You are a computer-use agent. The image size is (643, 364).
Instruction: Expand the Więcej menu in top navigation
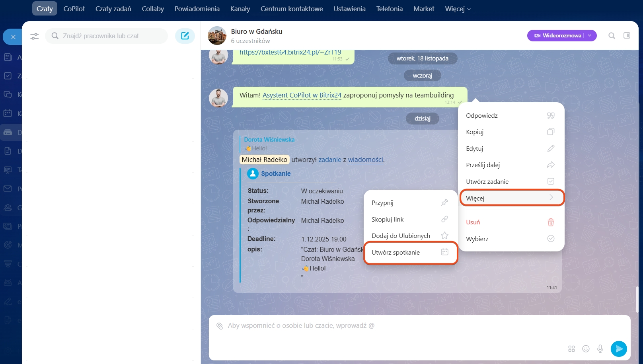click(x=458, y=9)
